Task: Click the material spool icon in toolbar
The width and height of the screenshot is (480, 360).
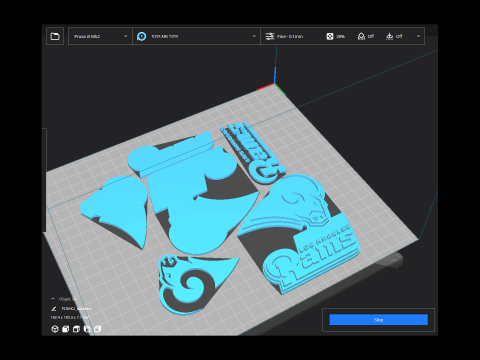Action: pos(141,36)
